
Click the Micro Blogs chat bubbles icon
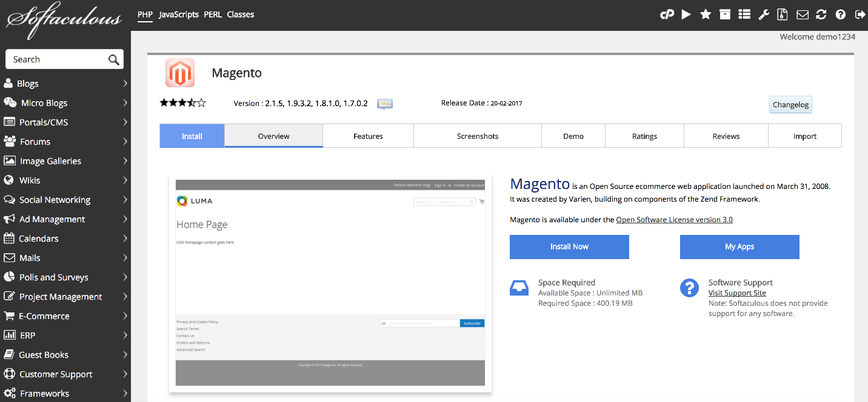click(10, 103)
